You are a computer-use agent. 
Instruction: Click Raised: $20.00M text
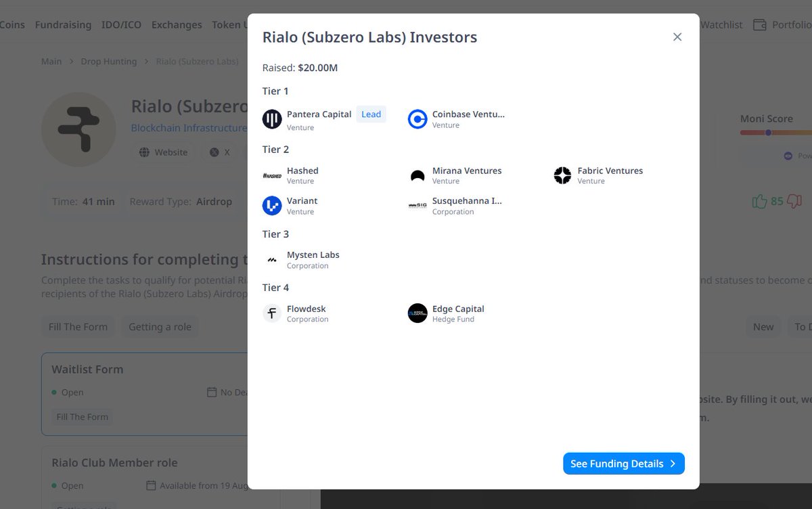pyautogui.click(x=300, y=68)
